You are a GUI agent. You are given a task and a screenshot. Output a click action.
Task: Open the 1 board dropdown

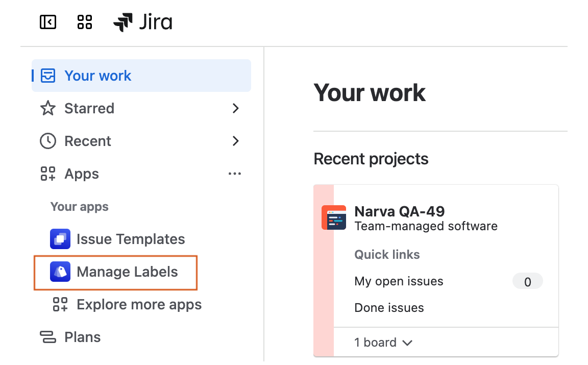(383, 343)
